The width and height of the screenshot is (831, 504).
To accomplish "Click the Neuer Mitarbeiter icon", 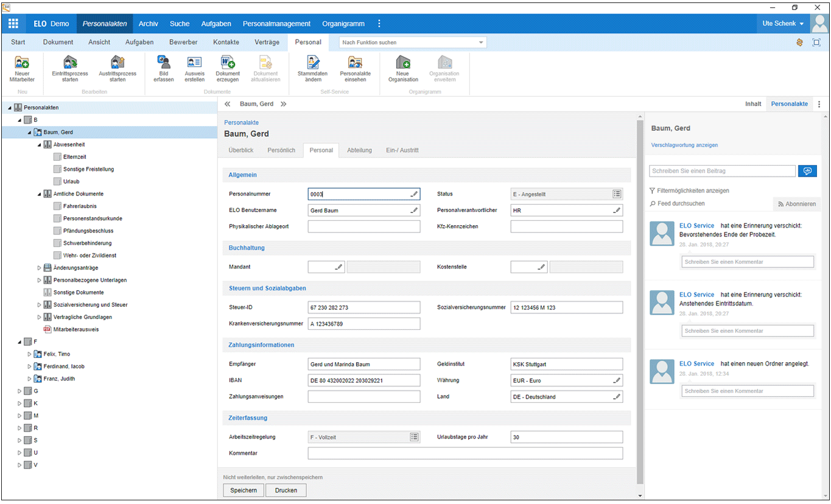I will (22, 63).
